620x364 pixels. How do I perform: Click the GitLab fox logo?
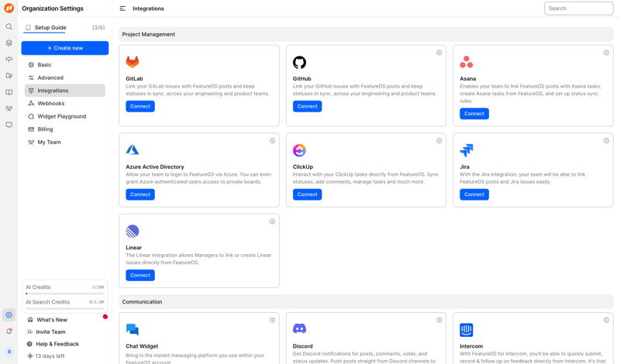pos(133,62)
